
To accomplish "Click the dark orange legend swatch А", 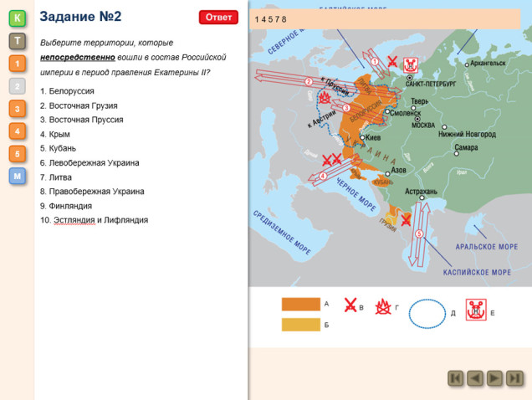I will point(300,305).
